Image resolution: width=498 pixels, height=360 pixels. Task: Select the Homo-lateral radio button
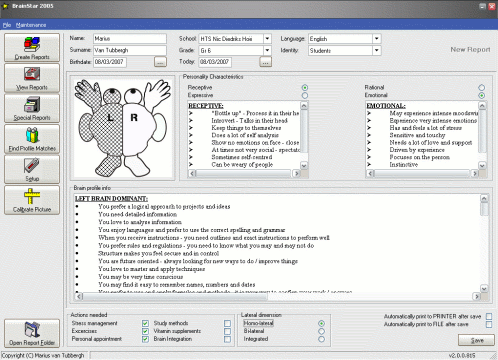pyautogui.click(x=321, y=323)
